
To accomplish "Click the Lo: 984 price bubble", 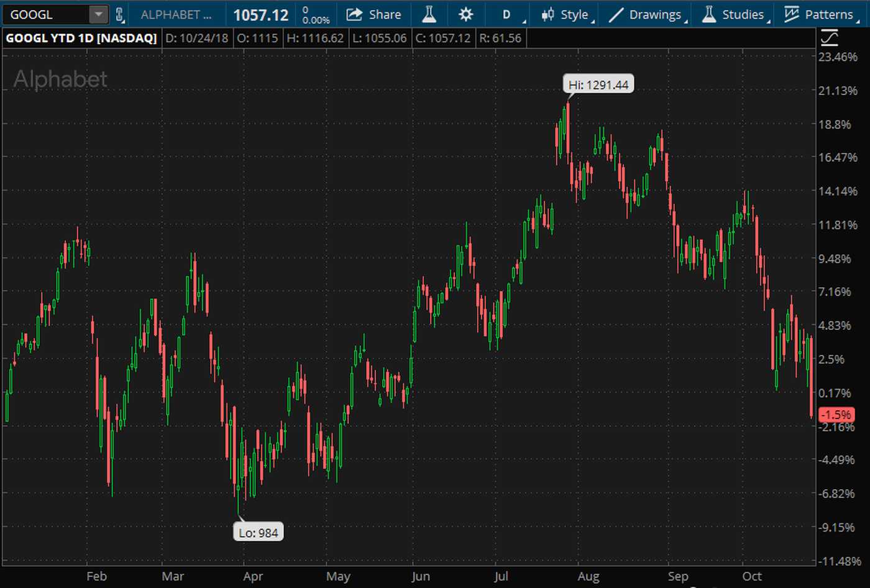I will coord(259,532).
